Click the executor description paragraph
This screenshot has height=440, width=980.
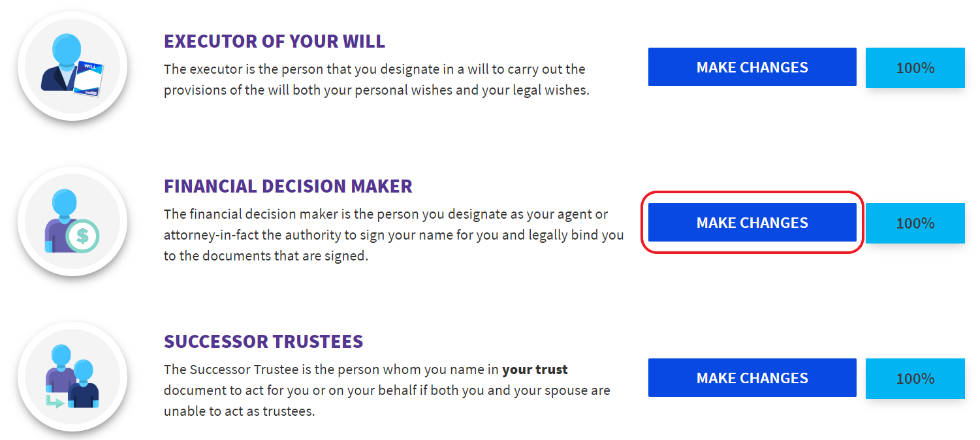pyautogui.click(x=376, y=80)
